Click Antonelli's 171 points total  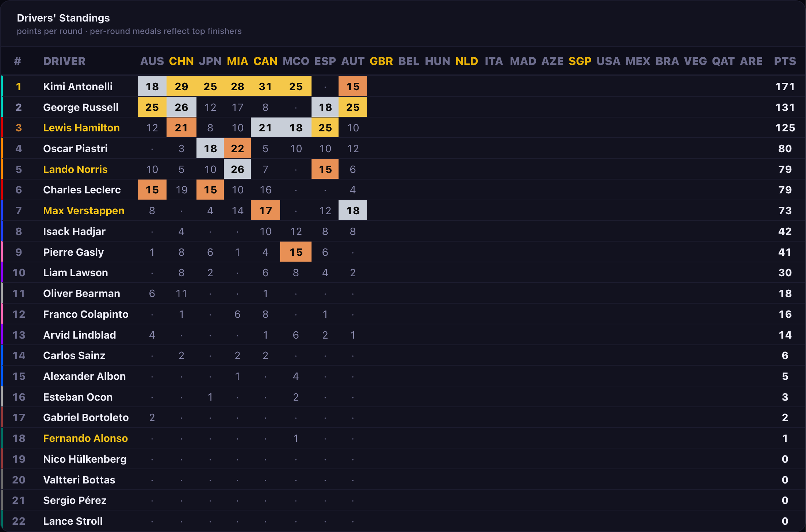[x=785, y=86]
